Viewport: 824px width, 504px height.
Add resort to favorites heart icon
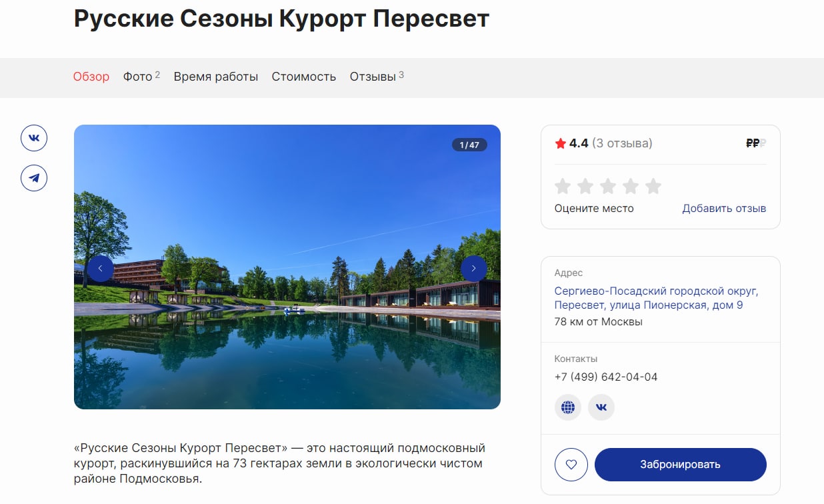(x=571, y=465)
